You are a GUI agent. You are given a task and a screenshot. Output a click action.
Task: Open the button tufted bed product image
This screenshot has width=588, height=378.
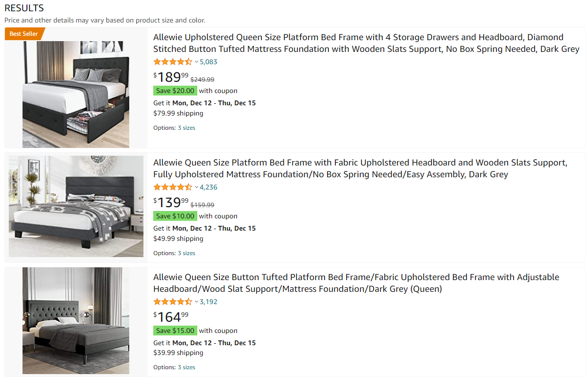point(76,321)
